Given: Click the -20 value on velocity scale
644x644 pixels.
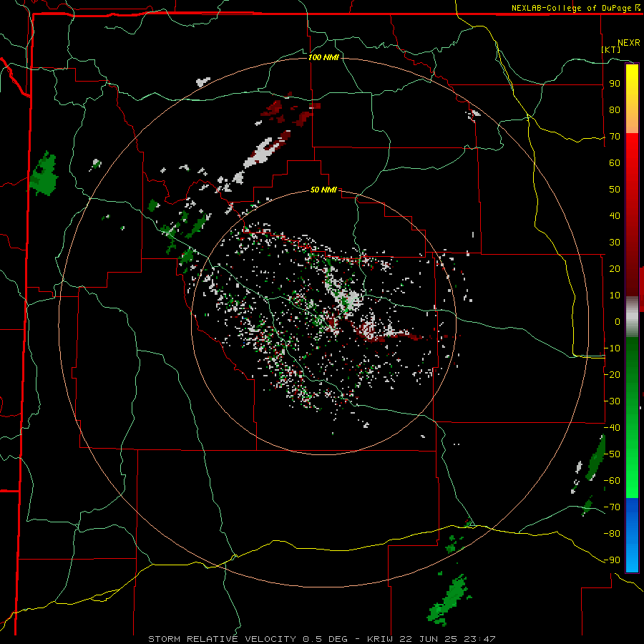Looking at the screenshot, I should (x=613, y=374).
